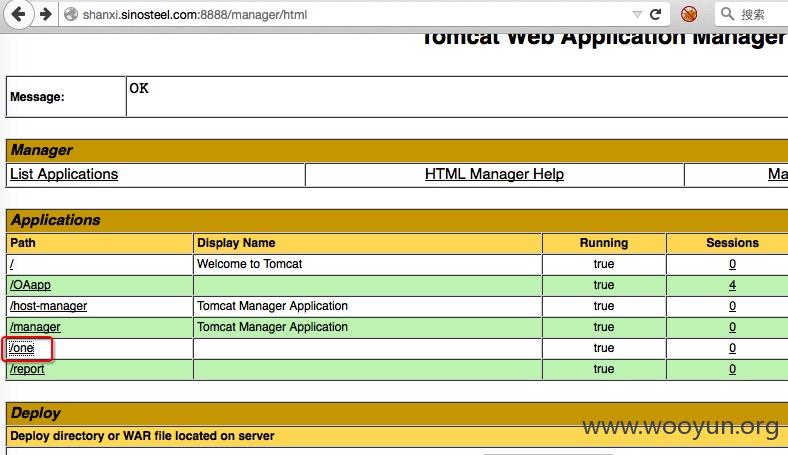
Task: Click the Sessions column header
Action: (x=732, y=243)
